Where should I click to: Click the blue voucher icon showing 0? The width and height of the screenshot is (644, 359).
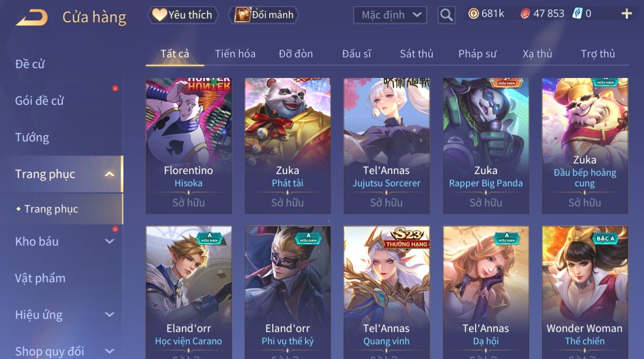577,14
